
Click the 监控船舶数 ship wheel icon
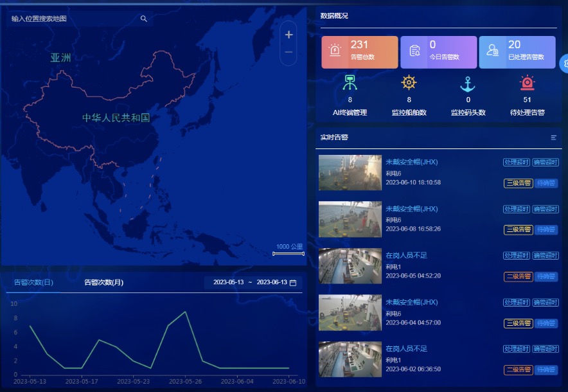pyautogui.click(x=409, y=84)
